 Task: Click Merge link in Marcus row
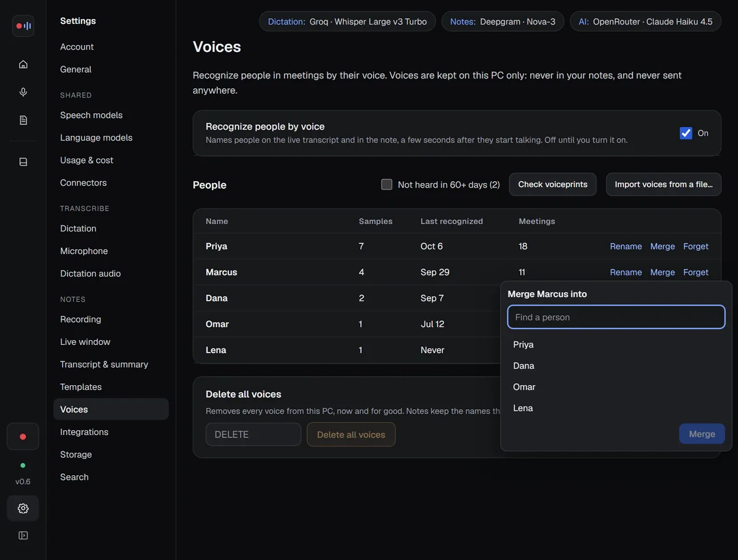tap(662, 272)
